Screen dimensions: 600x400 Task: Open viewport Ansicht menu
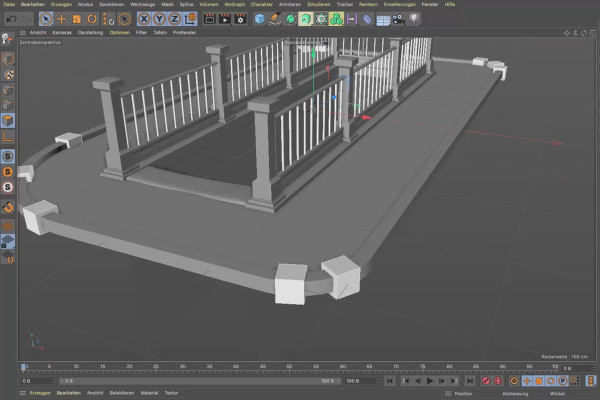(x=38, y=33)
